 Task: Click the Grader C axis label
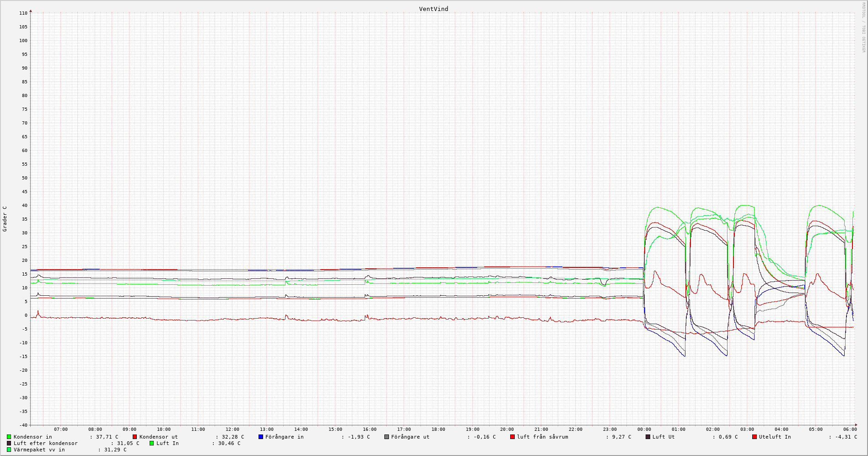click(x=5, y=218)
